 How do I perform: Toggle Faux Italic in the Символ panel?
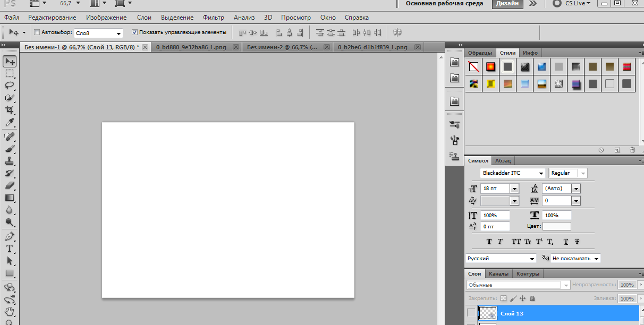coord(500,241)
